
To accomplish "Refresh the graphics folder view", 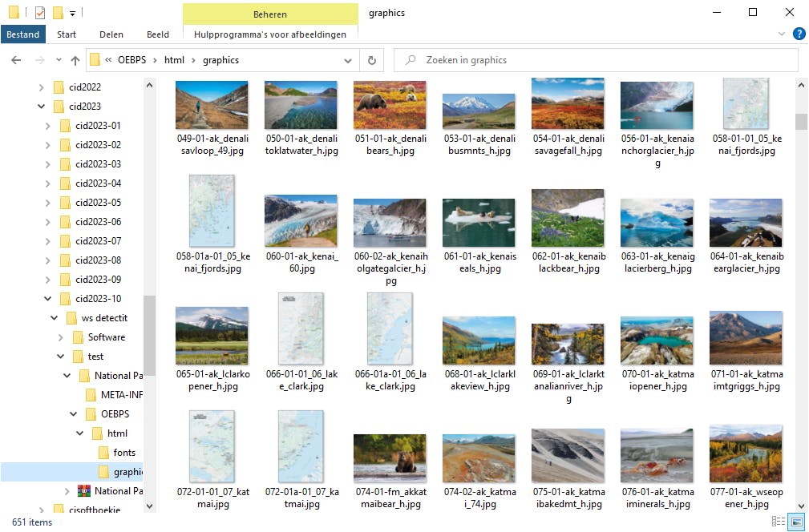I will 371,60.
